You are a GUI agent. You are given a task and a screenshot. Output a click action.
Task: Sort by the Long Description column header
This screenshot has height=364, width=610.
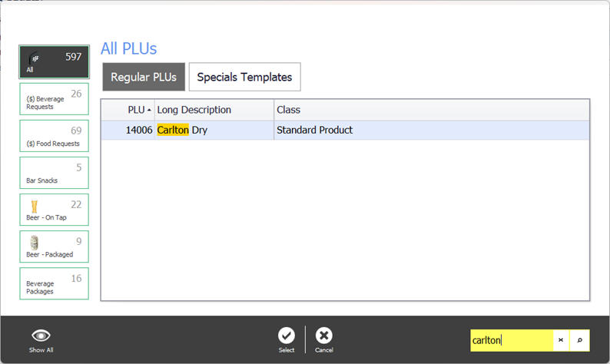[x=214, y=110]
